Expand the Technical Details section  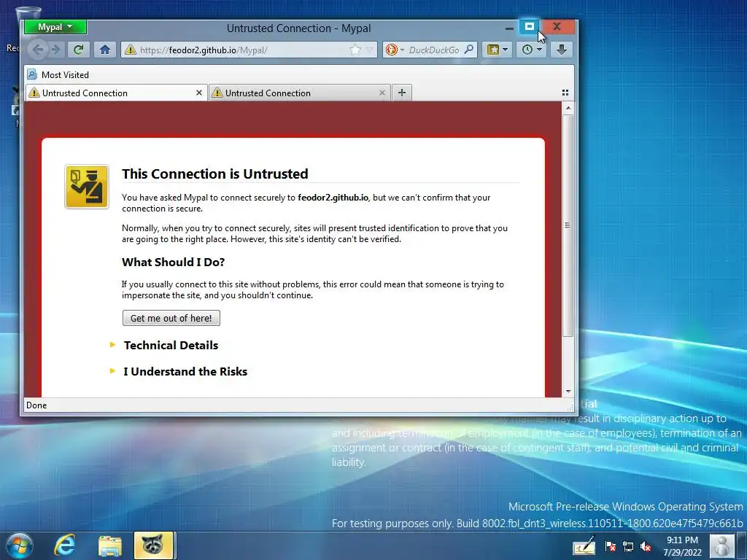[x=171, y=345]
